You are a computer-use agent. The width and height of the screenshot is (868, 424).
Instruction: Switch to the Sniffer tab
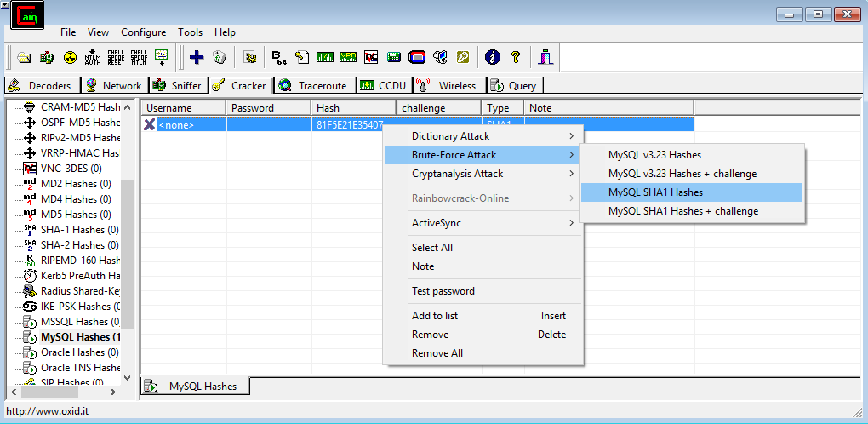coord(177,85)
